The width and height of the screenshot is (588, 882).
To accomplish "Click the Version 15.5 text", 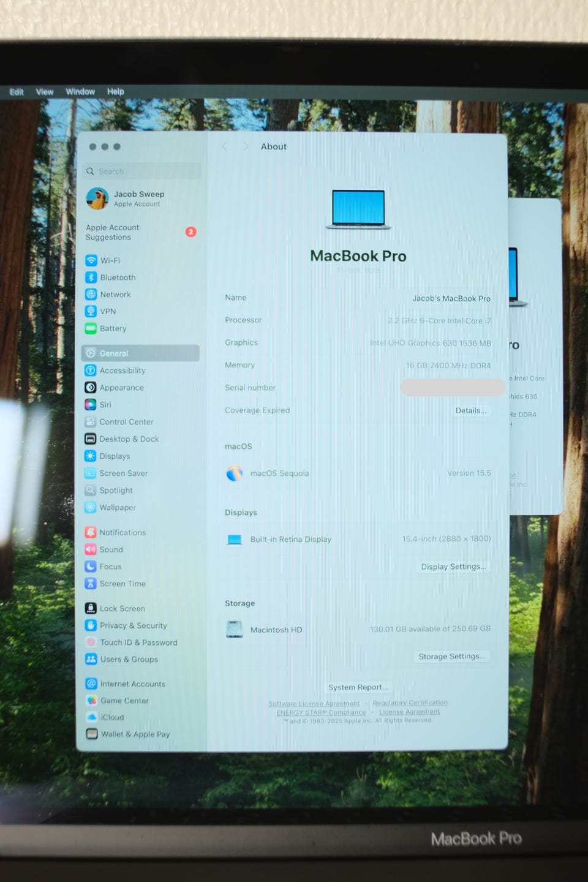I will pyautogui.click(x=469, y=473).
